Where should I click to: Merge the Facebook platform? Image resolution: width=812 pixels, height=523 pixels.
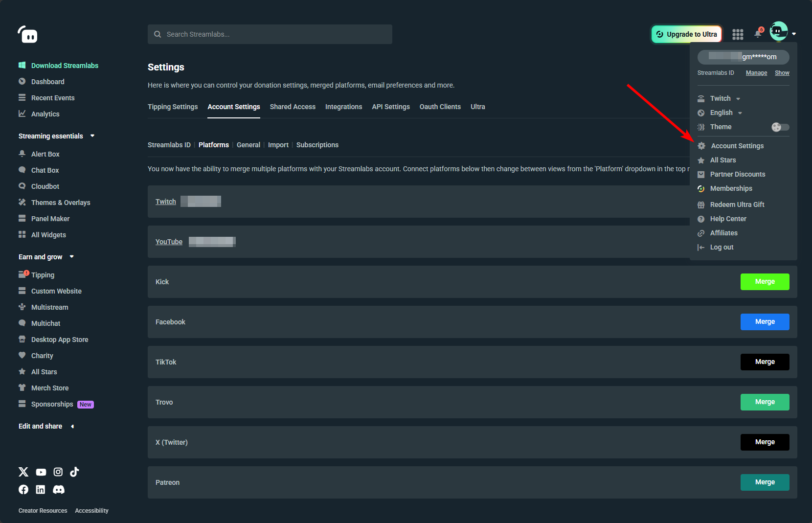click(765, 322)
